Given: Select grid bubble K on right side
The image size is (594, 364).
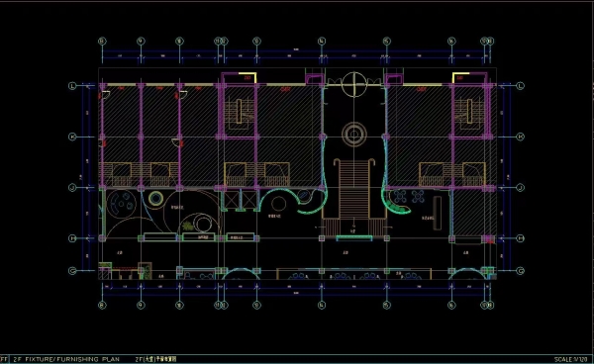Looking at the screenshot, I should tap(521, 136).
